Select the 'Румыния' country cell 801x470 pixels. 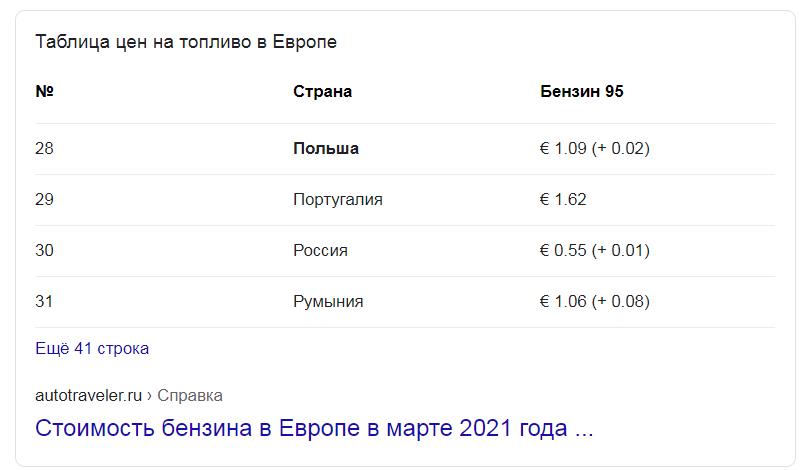click(328, 301)
